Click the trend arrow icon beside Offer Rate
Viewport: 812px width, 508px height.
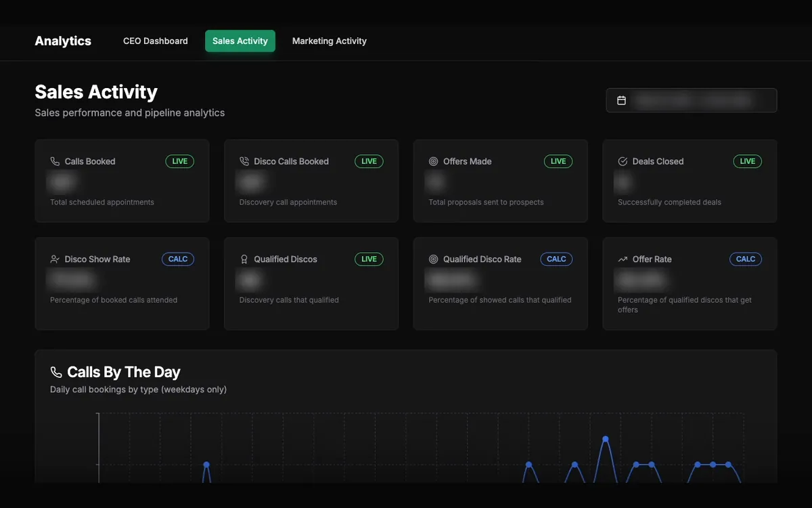(x=623, y=259)
